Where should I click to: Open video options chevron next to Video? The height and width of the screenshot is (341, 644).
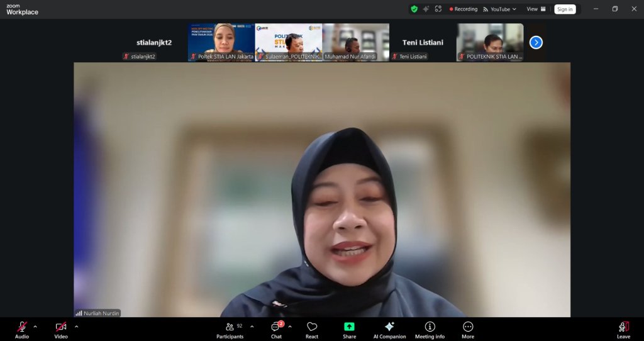tap(76, 327)
